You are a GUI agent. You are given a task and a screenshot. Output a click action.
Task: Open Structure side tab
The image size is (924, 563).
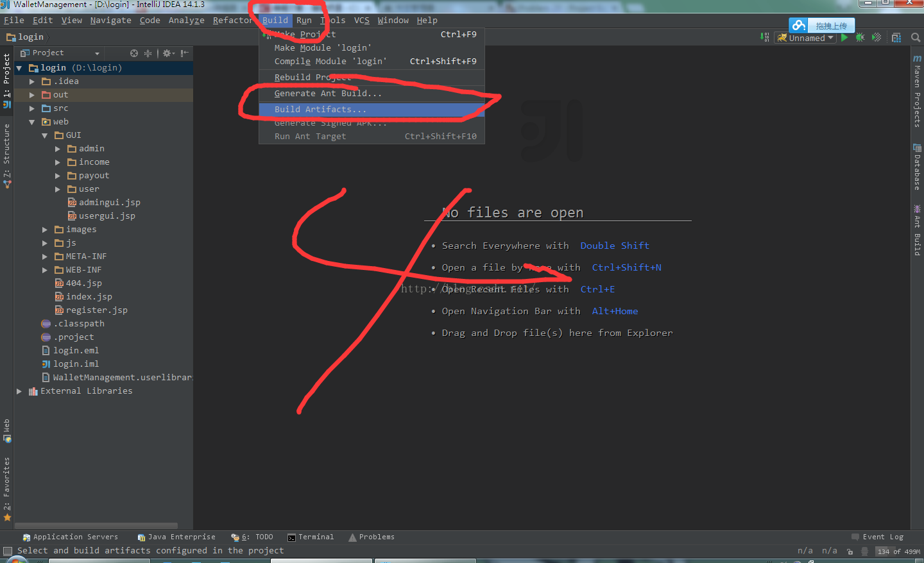7,156
